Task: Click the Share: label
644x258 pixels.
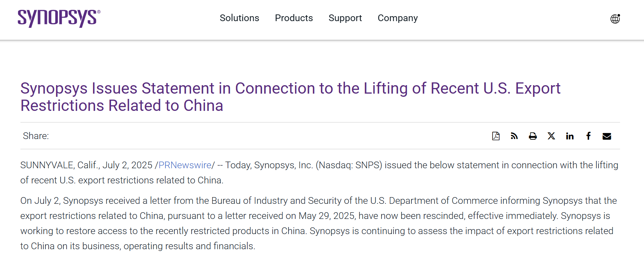Action: tap(36, 136)
